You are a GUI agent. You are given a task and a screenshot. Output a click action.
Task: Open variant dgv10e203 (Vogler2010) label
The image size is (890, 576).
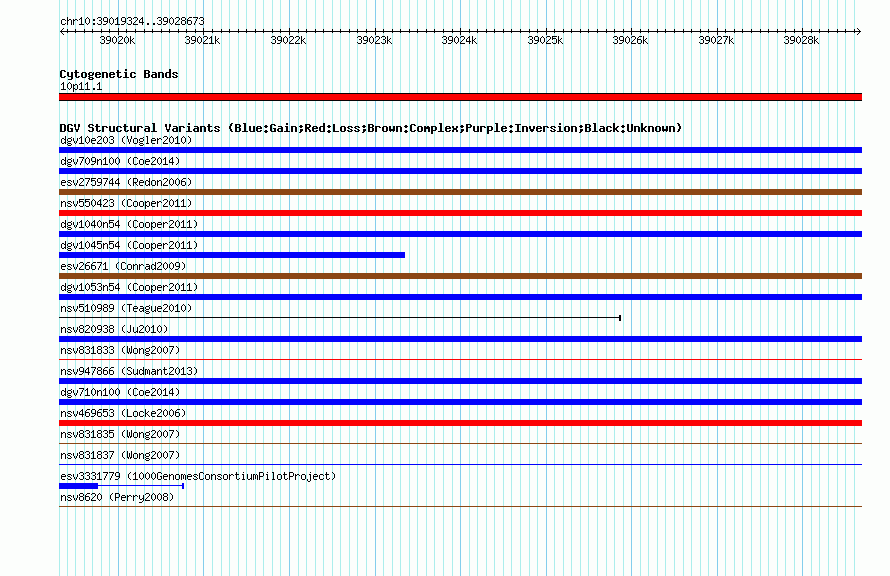tap(126, 140)
